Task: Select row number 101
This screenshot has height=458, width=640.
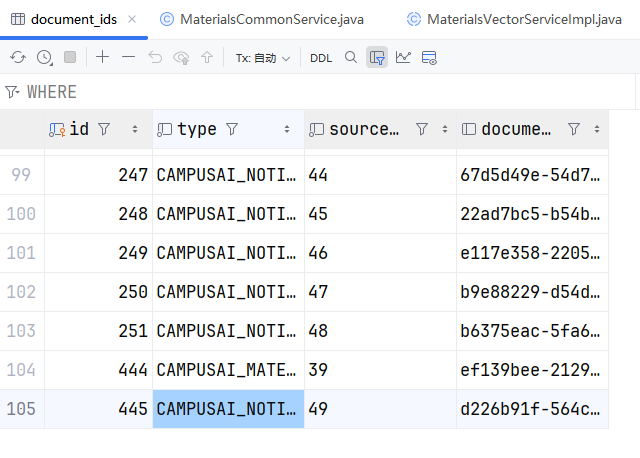Action: [x=22, y=253]
